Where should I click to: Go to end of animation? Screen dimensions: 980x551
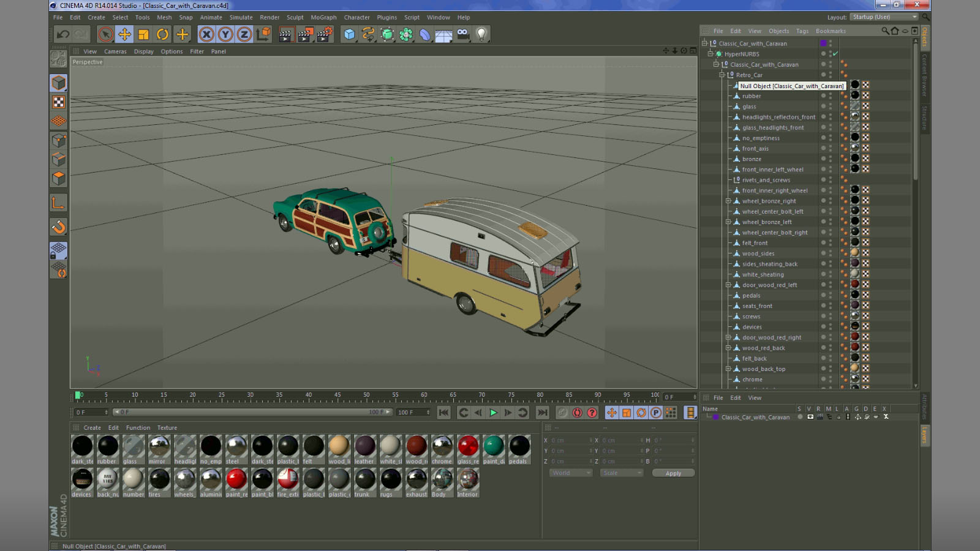point(542,413)
